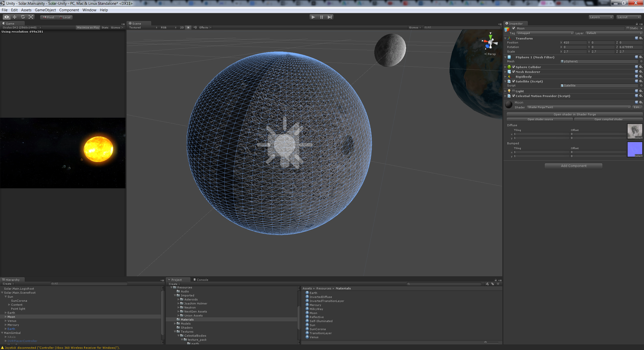Toggle the Game view Stats

[105, 27]
